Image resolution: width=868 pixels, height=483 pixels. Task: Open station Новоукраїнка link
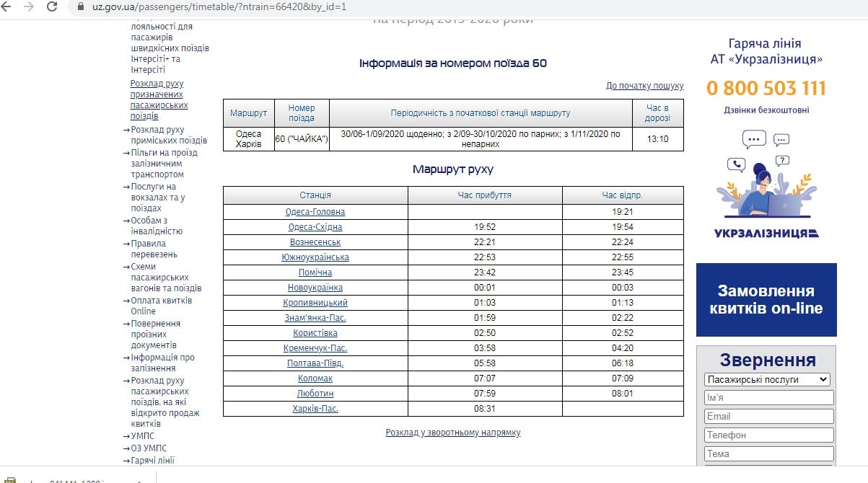click(315, 288)
